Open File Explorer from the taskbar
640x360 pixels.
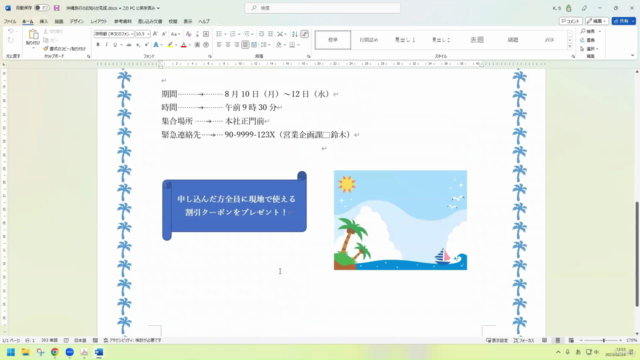(25, 352)
